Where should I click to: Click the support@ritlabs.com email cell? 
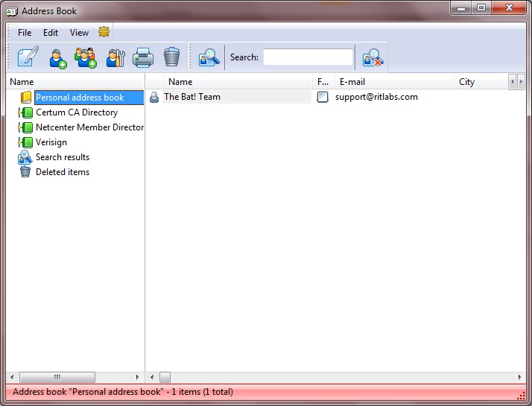tap(376, 97)
